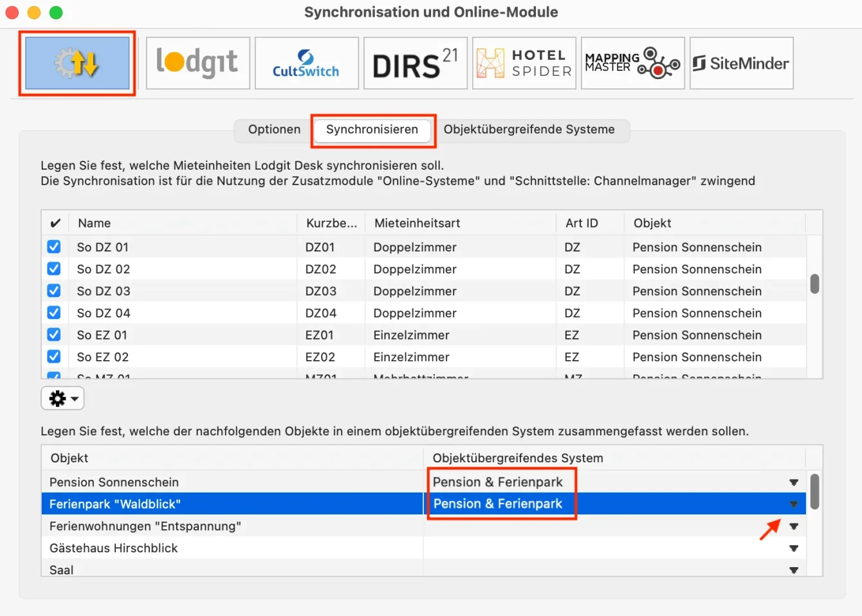Minimize the window with yellow button

point(34,12)
